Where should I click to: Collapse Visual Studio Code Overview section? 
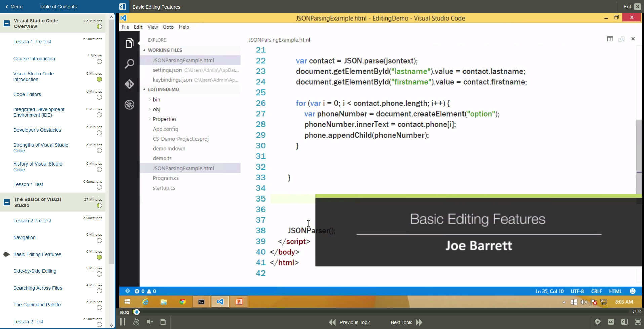pyautogui.click(x=6, y=23)
